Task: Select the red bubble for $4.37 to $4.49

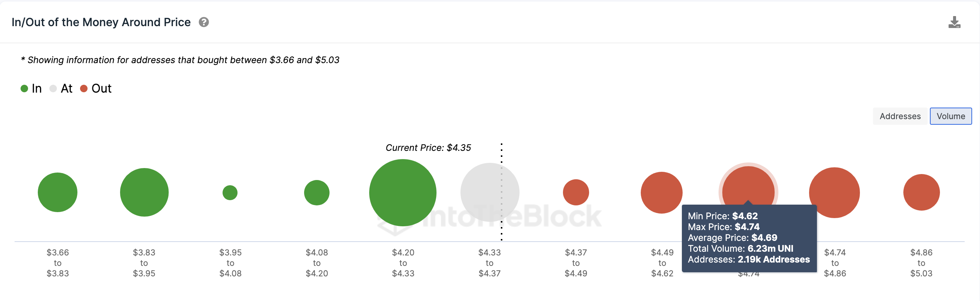Action: pos(576,192)
